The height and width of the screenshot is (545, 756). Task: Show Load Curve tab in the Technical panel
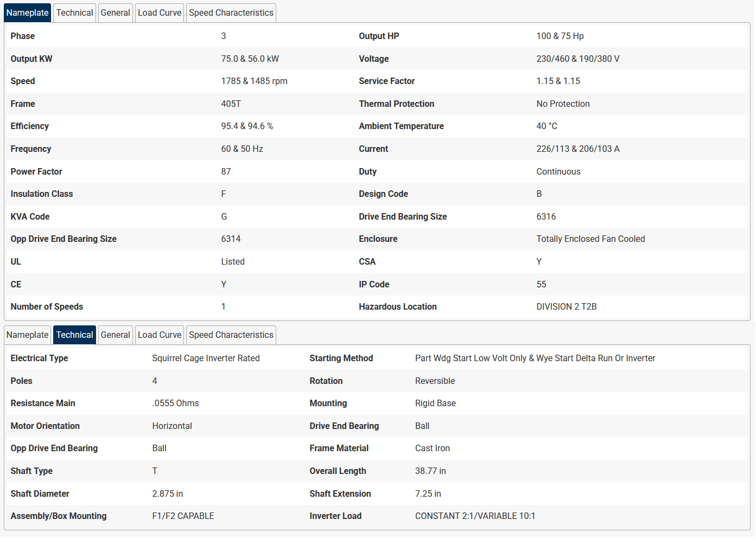pos(160,335)
